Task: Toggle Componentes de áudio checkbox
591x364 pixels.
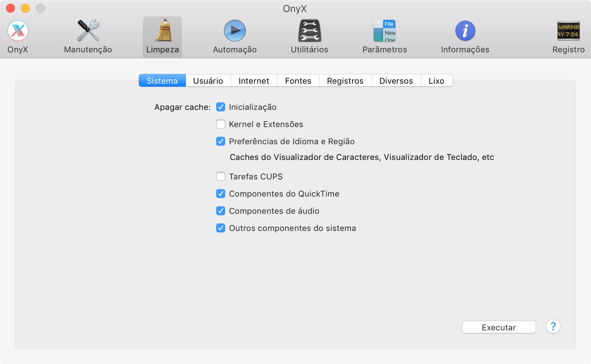Action: [221, 211]
